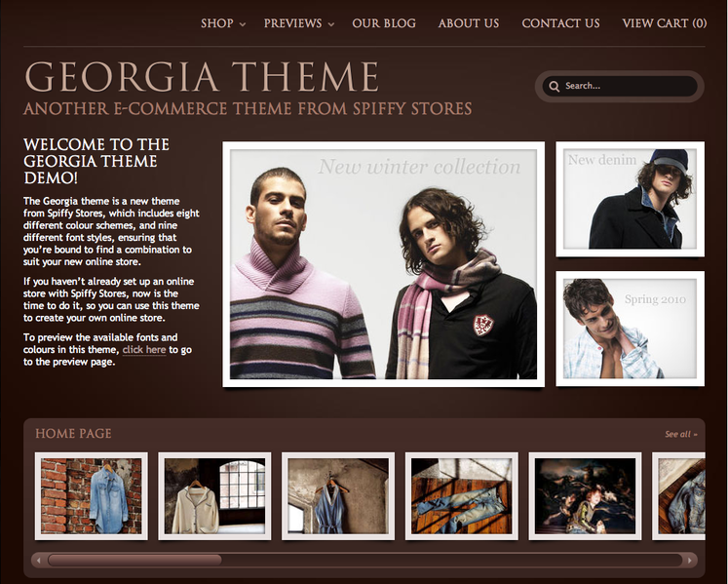Image resolution: width=728 pixels, height=584 pixels.
Task: Open the Our Blog menu item
Action: (x=384, y=23)
